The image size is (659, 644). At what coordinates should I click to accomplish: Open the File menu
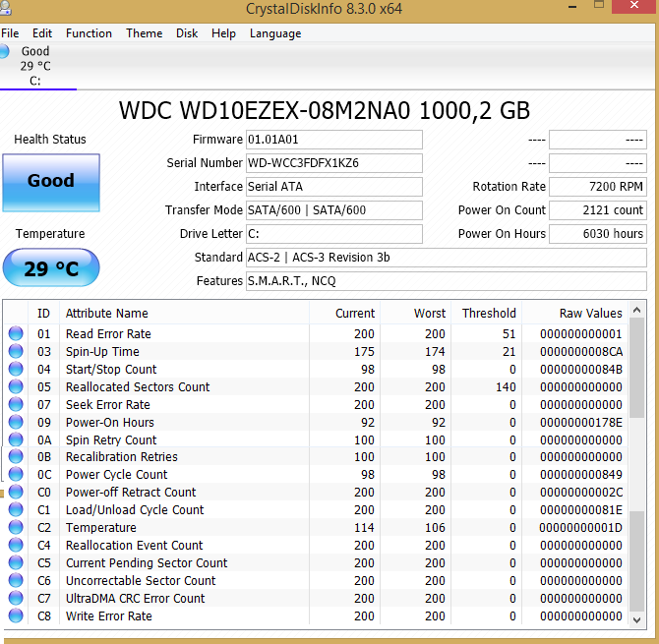tap(10, 33)
